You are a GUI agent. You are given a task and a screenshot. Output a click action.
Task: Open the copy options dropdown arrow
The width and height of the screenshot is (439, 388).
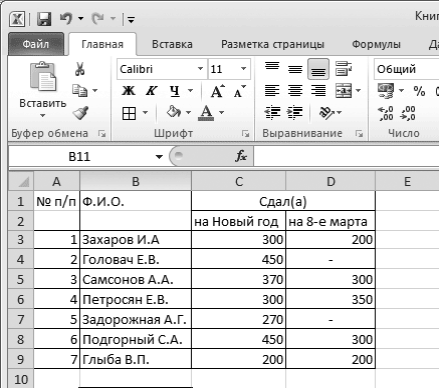pos(95,90)
